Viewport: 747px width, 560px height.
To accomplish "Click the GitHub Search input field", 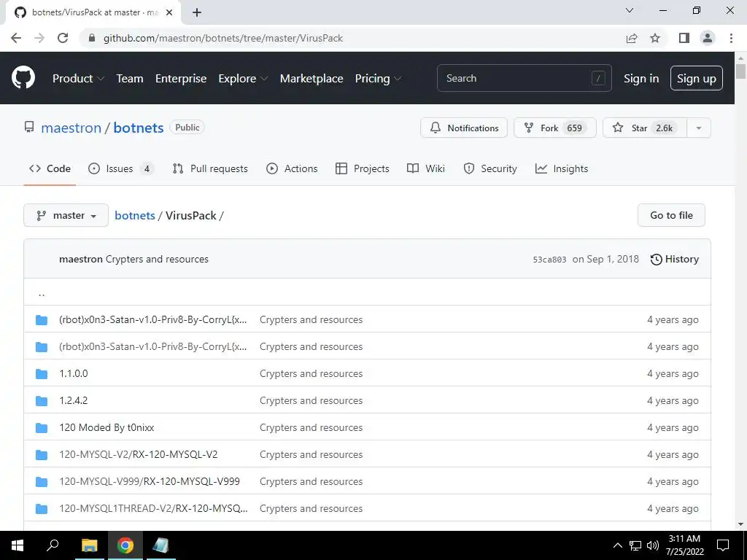I will click(x=524, y=78).
